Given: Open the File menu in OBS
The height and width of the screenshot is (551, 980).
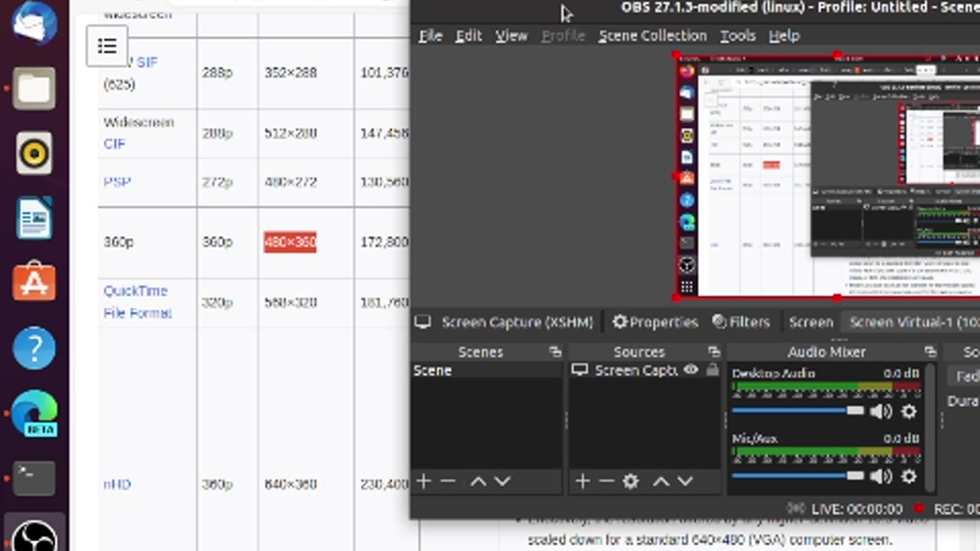Looking at the screenshot, I should [x=430, y=36].
